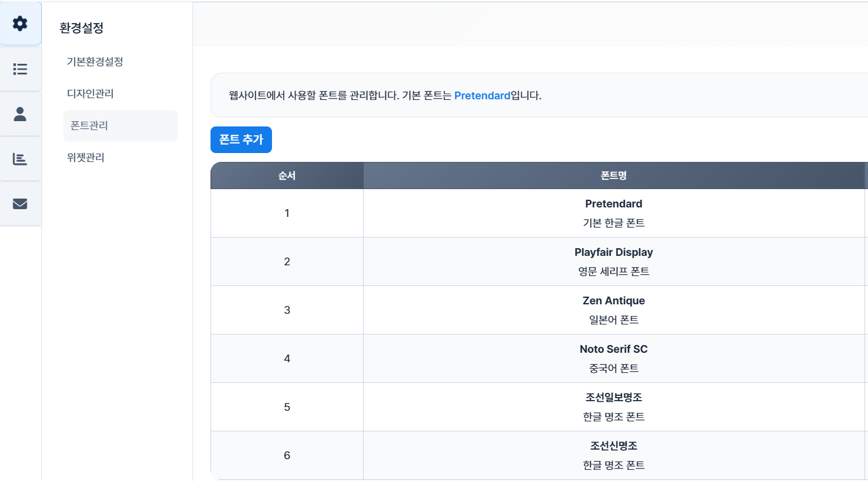Screen dimensions: 868x481
Task: Select the Playfair Display font row
Action: (539, 262)
